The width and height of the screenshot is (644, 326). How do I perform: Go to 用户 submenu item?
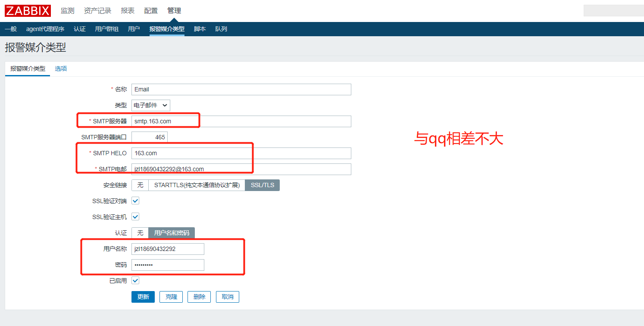(x=134, y=29)
